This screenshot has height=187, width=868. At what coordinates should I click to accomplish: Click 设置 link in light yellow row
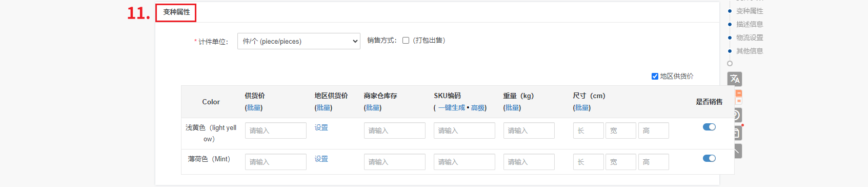(x=321, y=127)
